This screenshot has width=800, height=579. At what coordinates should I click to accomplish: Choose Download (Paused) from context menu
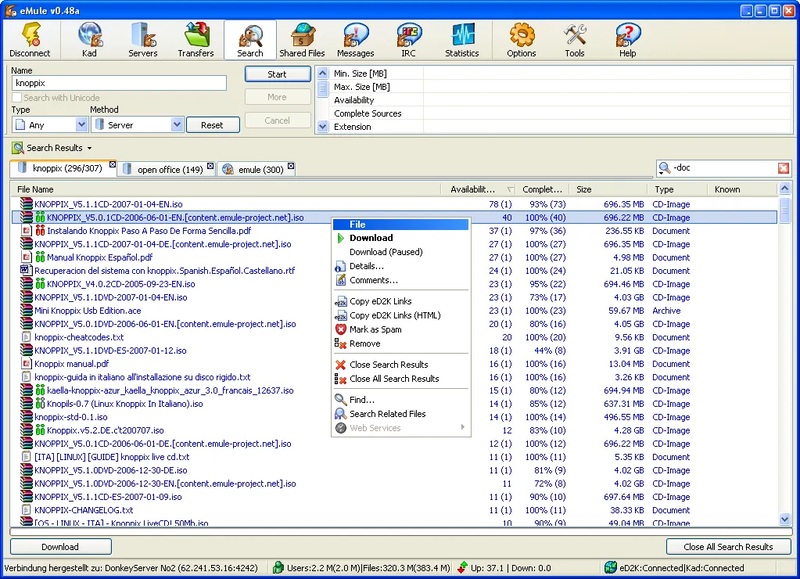(x=385, y=252)
